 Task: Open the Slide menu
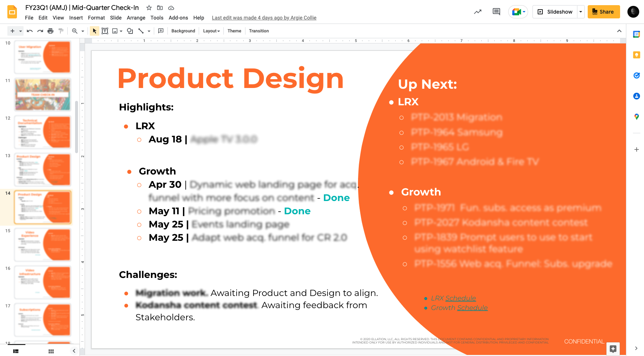[x=116, y=18]
